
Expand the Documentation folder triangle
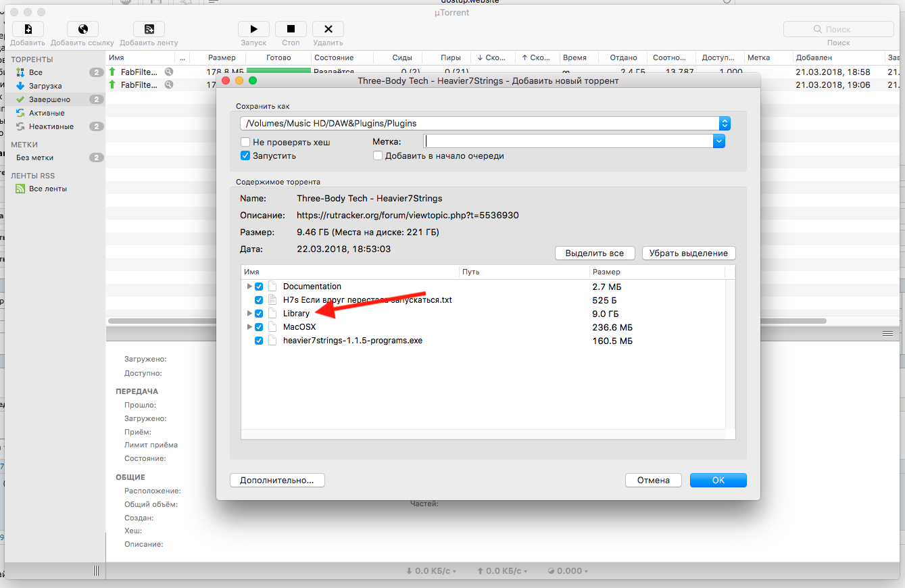click(249, 287)
